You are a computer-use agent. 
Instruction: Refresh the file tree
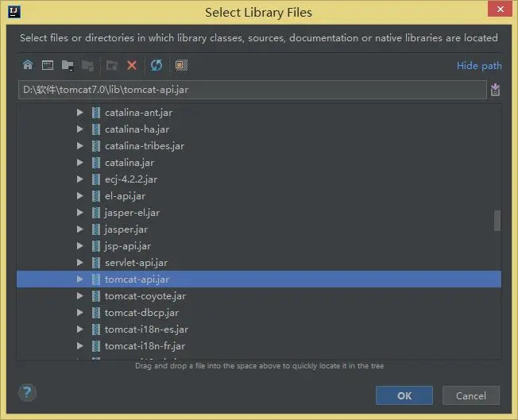tap(157, 65)
